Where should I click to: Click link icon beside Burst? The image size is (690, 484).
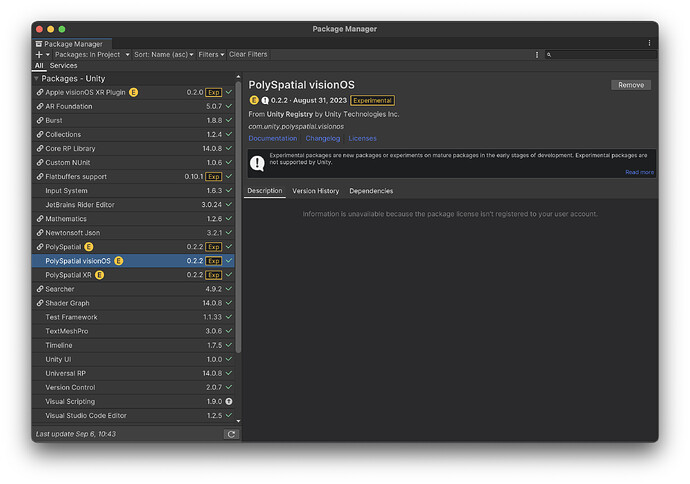tap(40, 121)
